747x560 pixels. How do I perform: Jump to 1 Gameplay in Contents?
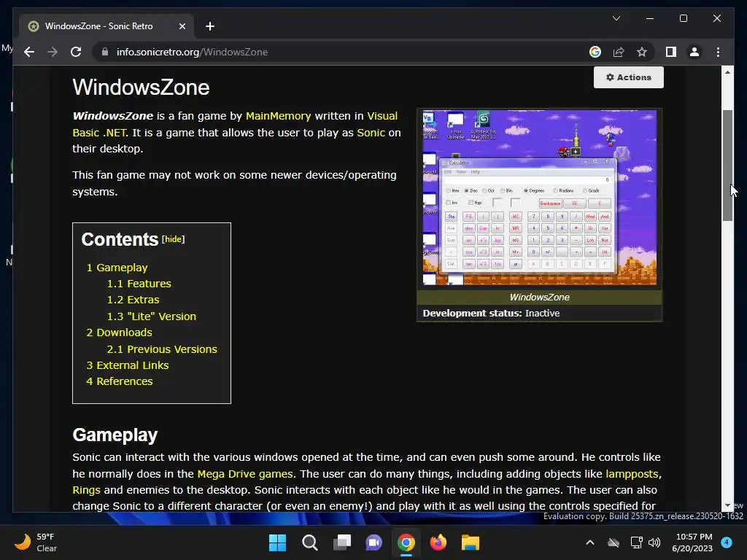(117, 268)
